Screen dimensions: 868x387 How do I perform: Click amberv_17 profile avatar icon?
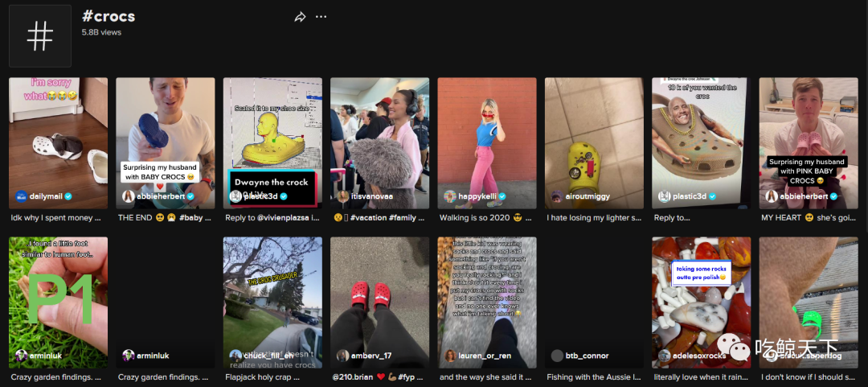pos(342,356)
